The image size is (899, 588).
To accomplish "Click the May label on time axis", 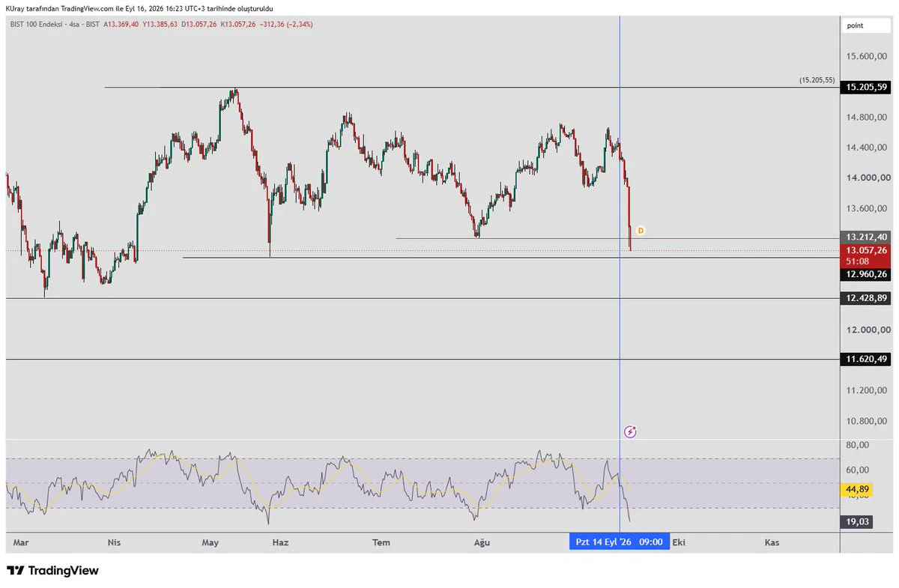I will [x=211, y=542].
